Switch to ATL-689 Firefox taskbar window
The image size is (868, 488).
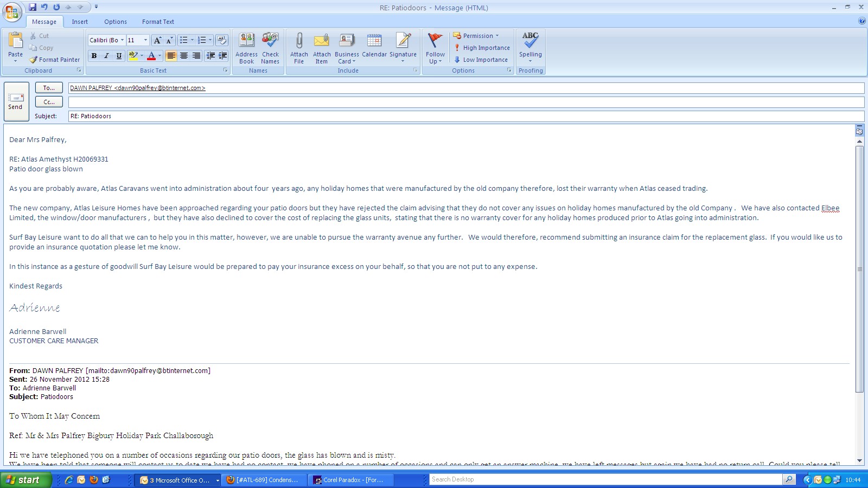point(263,480)
